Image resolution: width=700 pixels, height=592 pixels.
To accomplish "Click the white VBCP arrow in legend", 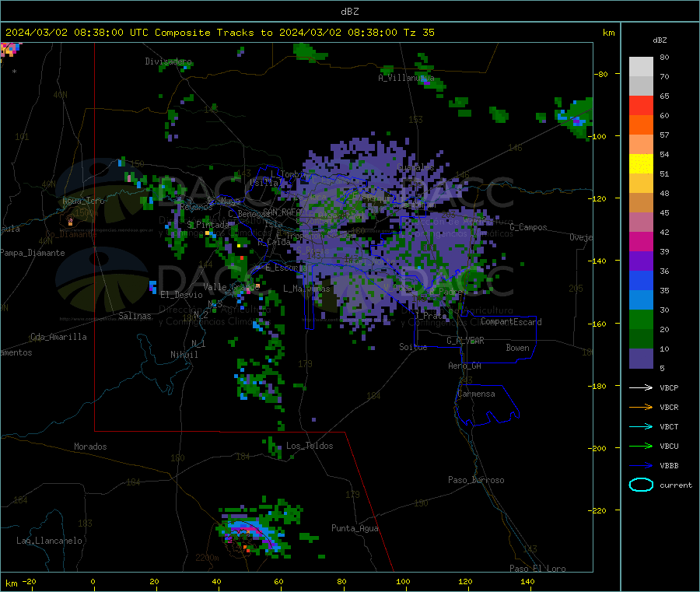I will click(x=641, y=387).
